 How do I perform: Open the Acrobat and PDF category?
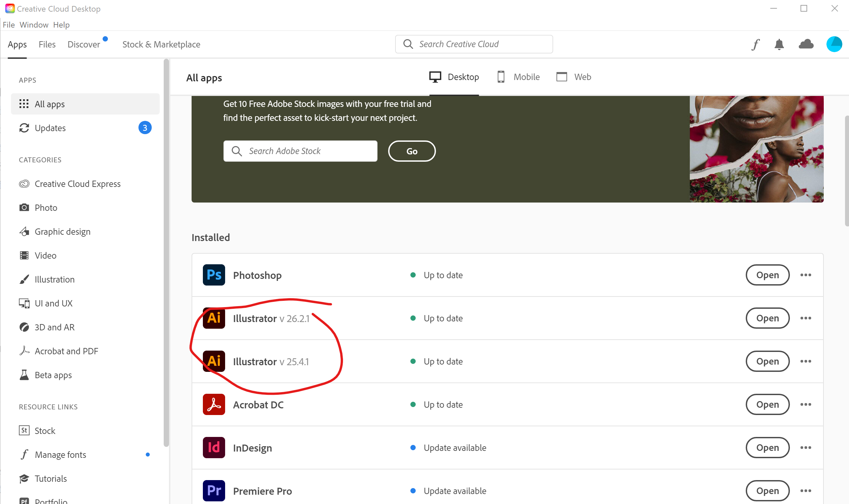59,351
